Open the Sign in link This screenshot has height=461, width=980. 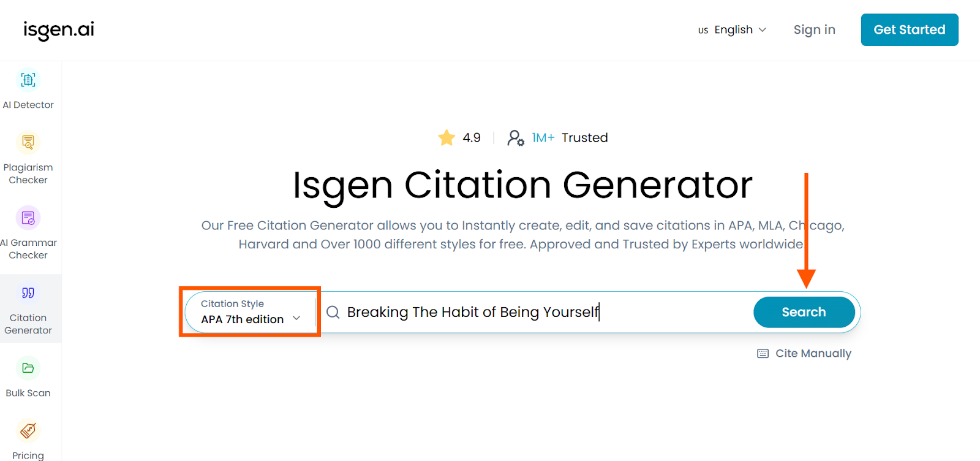tap(814, 29)
